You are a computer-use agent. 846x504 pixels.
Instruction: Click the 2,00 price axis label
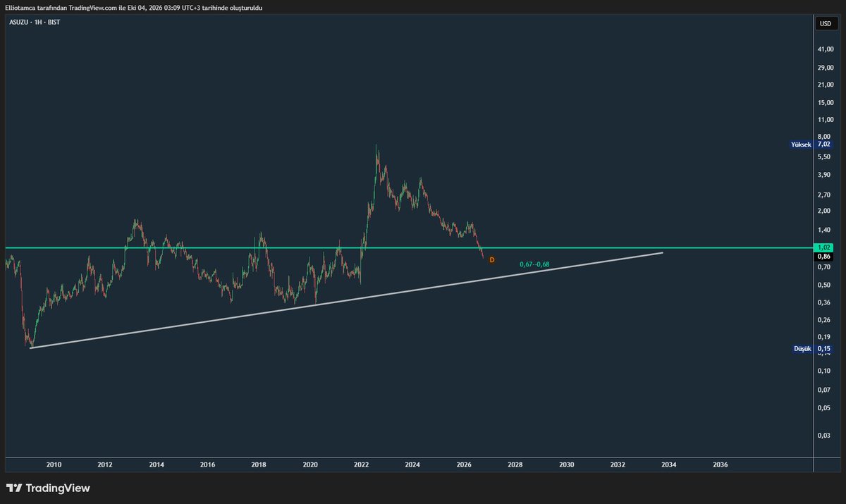[824, 211]
